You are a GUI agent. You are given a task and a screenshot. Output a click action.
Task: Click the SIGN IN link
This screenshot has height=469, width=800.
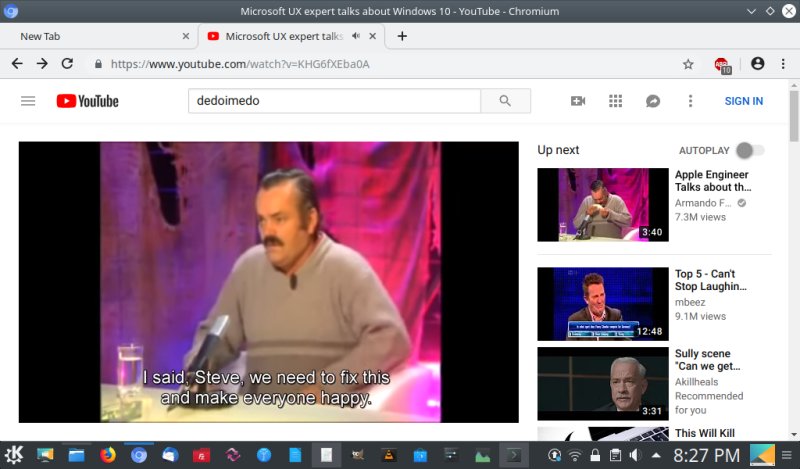click(744, 101)
